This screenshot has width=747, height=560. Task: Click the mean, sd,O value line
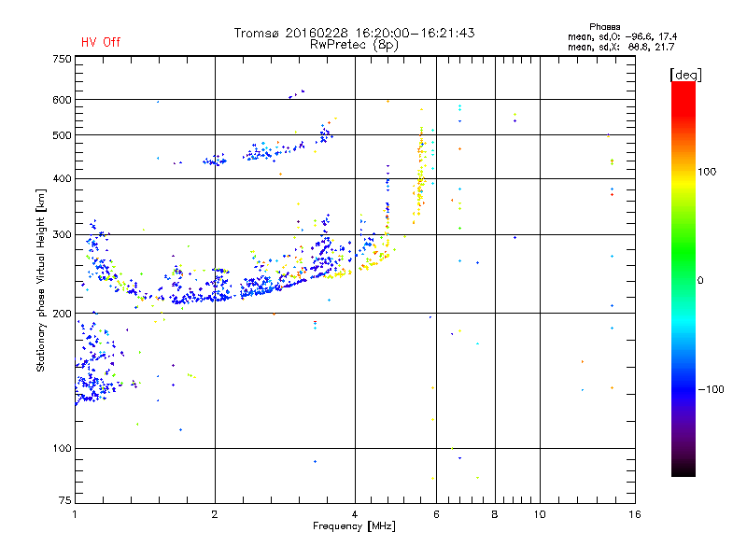622,36
